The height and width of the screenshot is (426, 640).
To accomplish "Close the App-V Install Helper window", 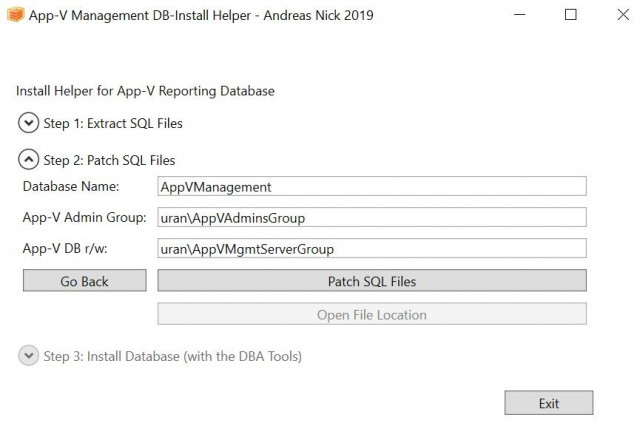I will pos(623,15).
